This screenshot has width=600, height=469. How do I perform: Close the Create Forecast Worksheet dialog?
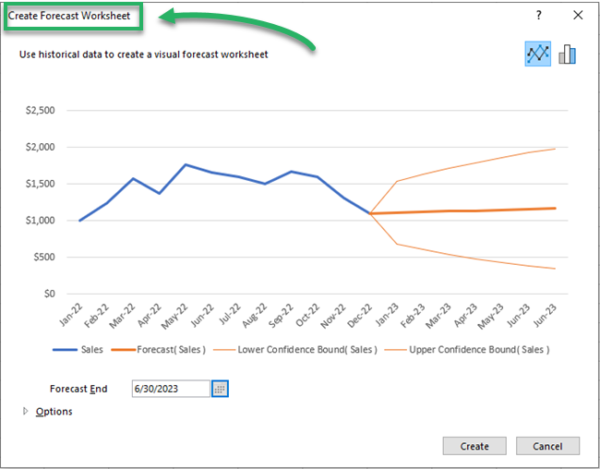tap(578, 15)
